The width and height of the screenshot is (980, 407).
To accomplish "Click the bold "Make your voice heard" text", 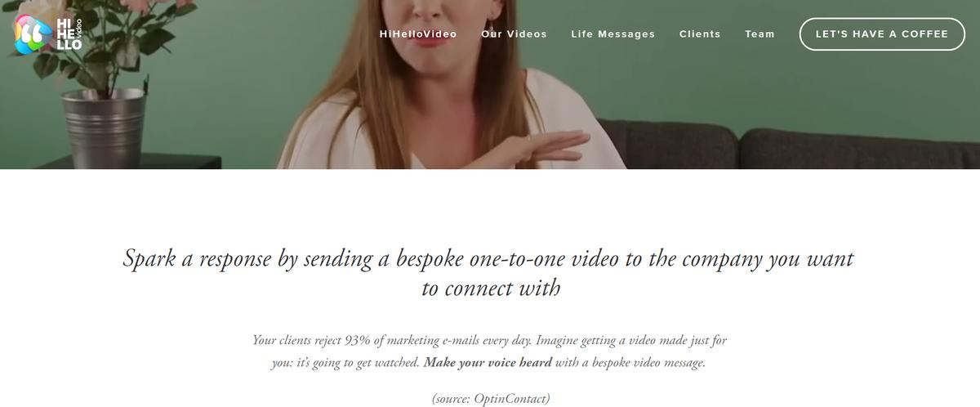I will [x=488, y=362].
